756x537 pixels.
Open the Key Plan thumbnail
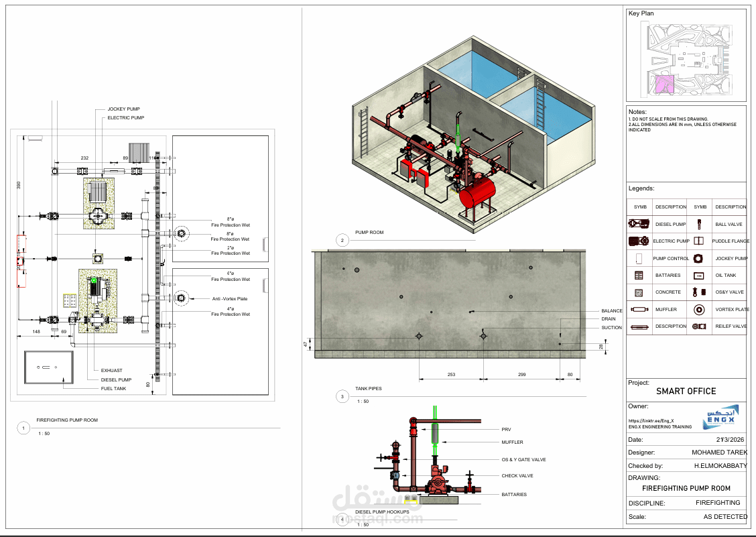(686, 60)
